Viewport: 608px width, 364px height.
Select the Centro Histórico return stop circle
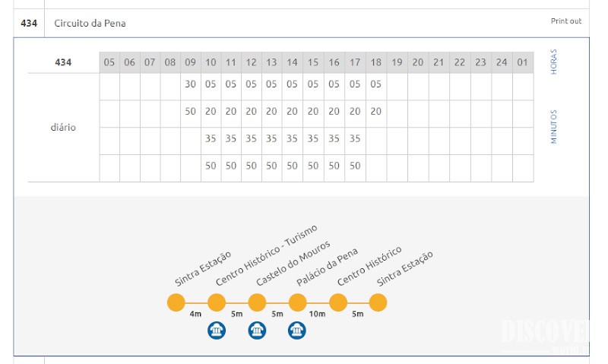pyautogui.click(x=337, y=302)
